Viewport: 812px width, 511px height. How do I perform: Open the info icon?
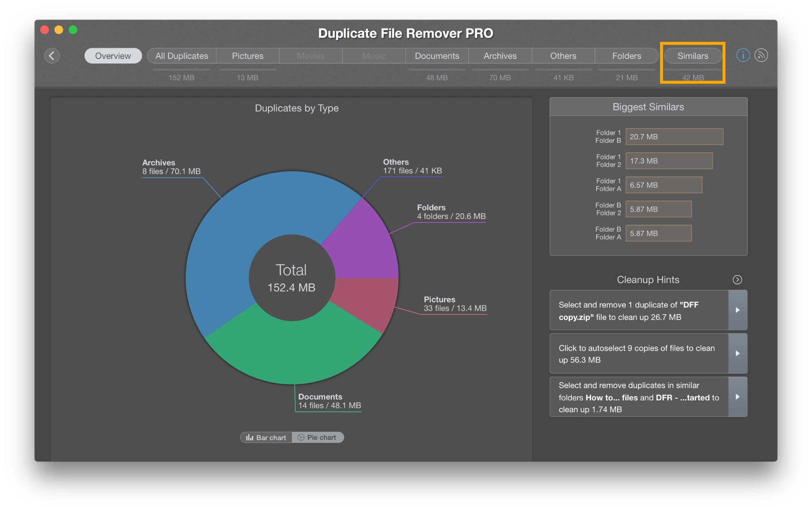click(x=743, y=55)
